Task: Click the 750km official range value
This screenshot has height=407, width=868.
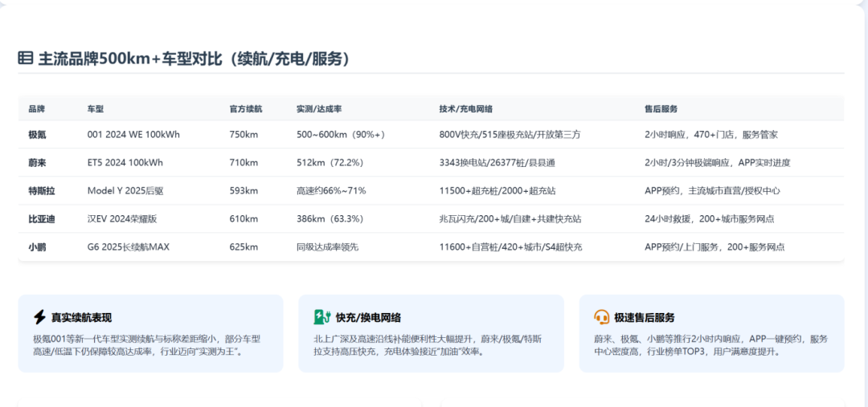Action: tap(244, 134)
